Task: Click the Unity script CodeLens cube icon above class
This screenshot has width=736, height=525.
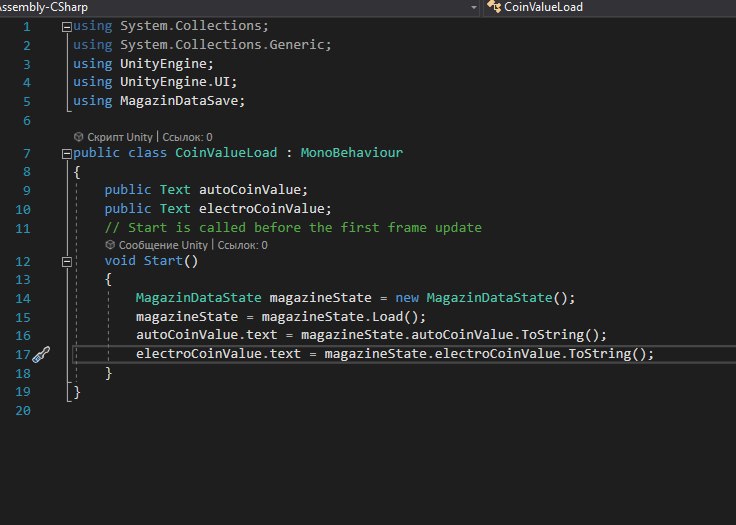Action: (78, 137)
